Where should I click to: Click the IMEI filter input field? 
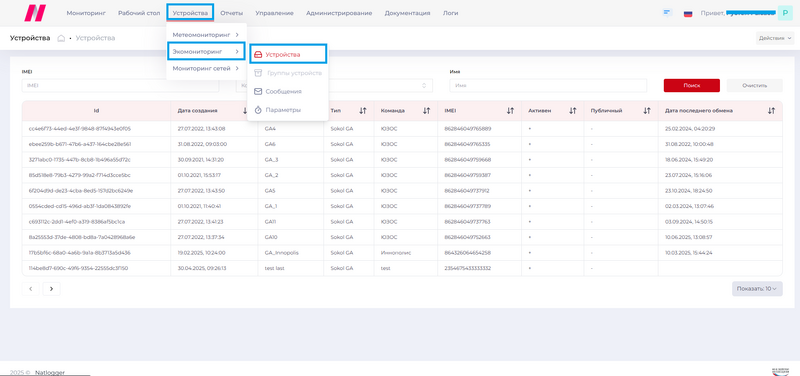coord(120,85)
